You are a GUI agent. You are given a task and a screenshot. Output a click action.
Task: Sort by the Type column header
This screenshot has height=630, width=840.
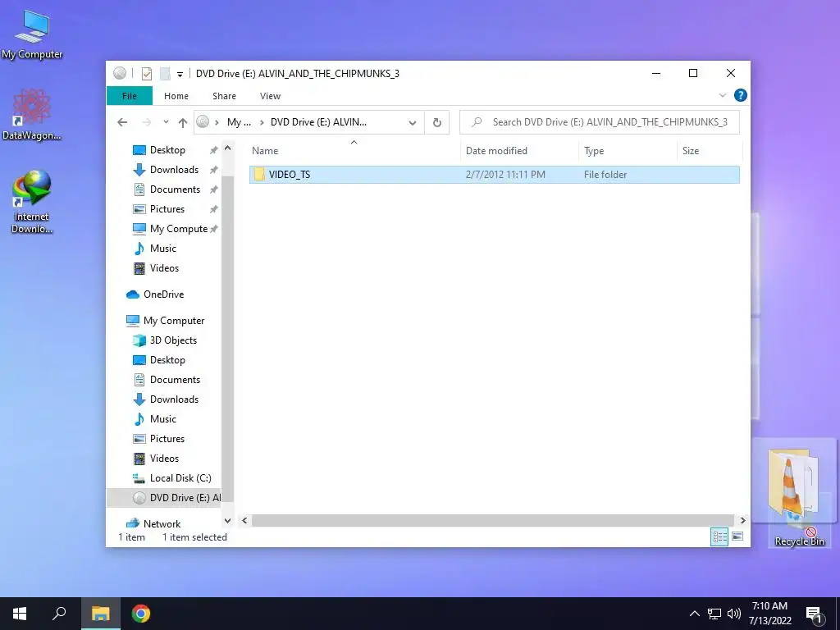pyautogui.click(x=628, y=151)
